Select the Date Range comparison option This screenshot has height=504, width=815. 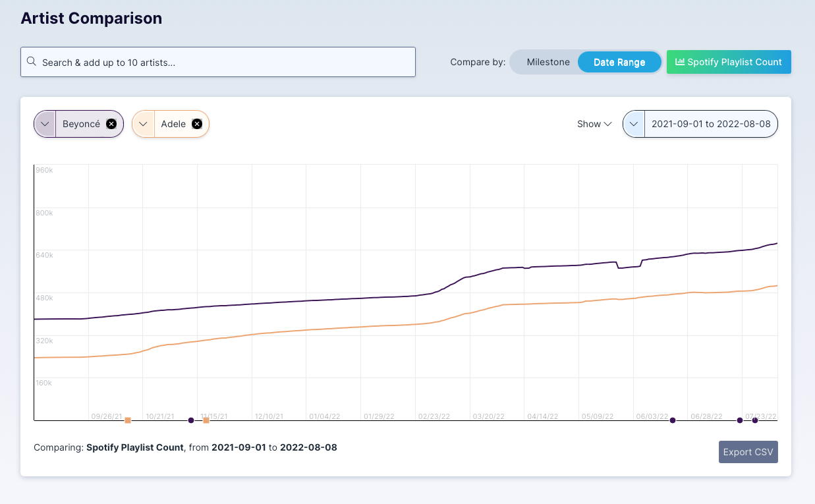[x=619, y=62]
